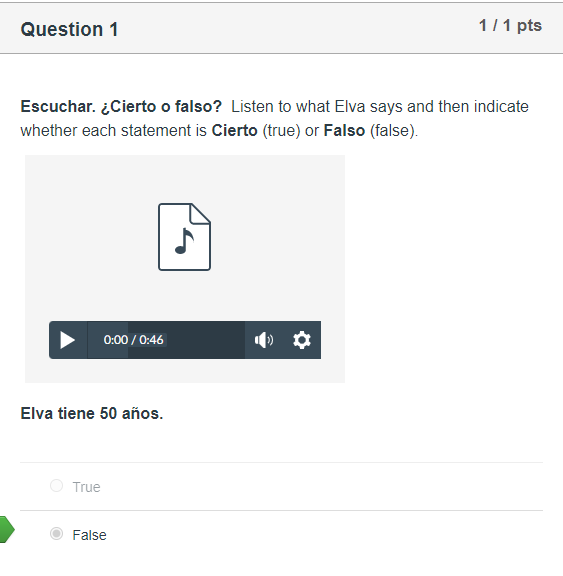Click the folded corner of file icon
563x576 pixels.
pyautogui.click(x=201, y=213)
